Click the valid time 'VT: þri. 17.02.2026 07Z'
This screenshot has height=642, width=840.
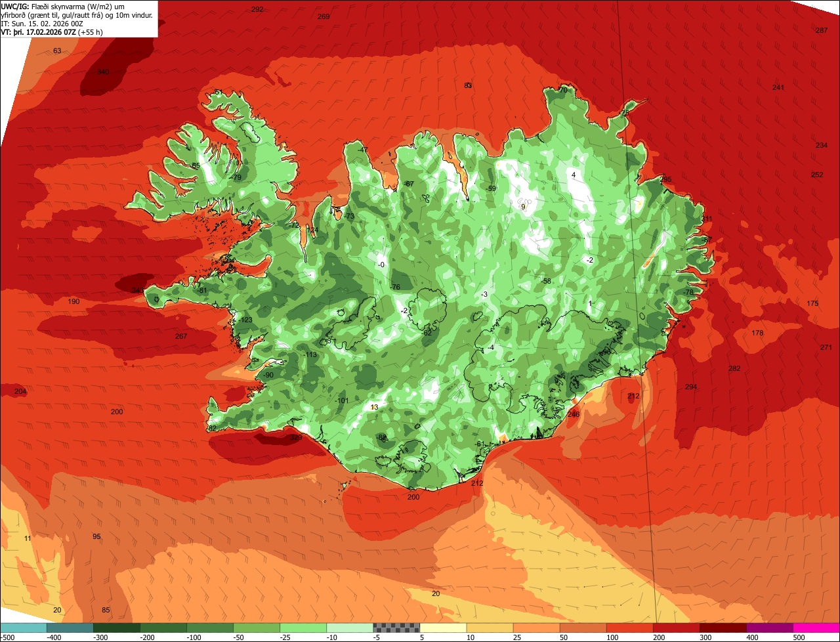(x=38, y=32)
